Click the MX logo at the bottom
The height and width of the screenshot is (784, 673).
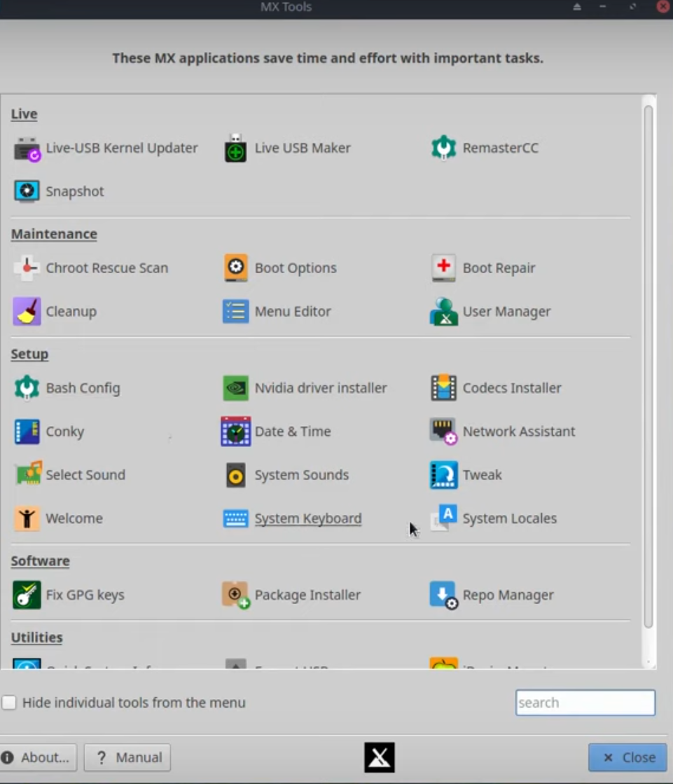(379, 757)
